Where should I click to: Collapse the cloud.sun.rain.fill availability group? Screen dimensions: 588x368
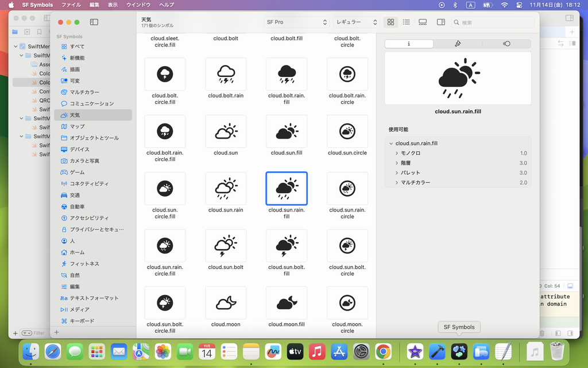[x=391, y=143]
